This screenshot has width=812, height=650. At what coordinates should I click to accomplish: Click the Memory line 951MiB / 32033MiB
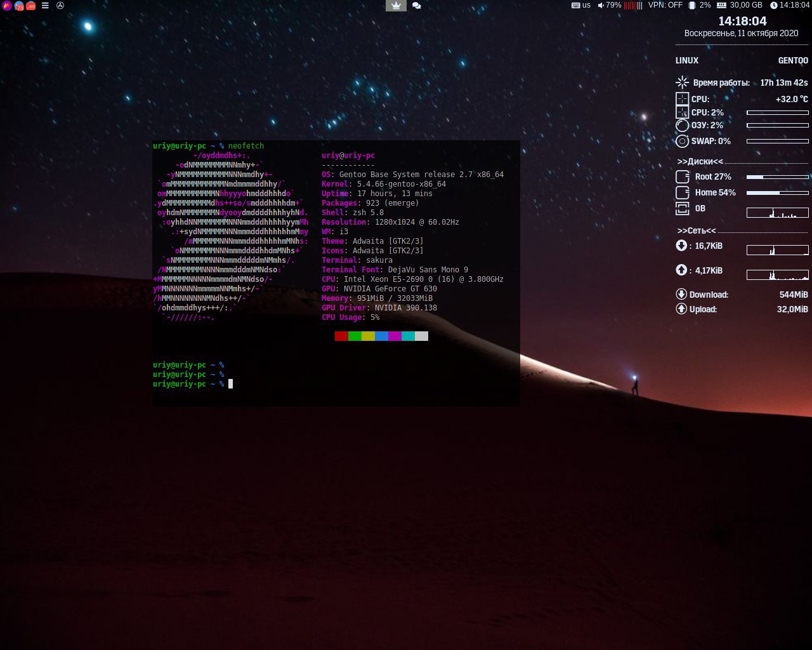coord(377,298)
